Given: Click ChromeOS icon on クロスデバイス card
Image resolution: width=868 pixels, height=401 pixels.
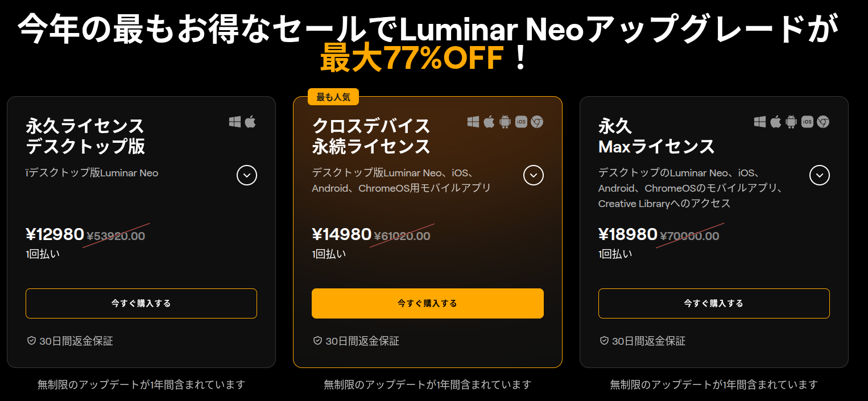Looking at the screenshot, I should coord(537,122).
